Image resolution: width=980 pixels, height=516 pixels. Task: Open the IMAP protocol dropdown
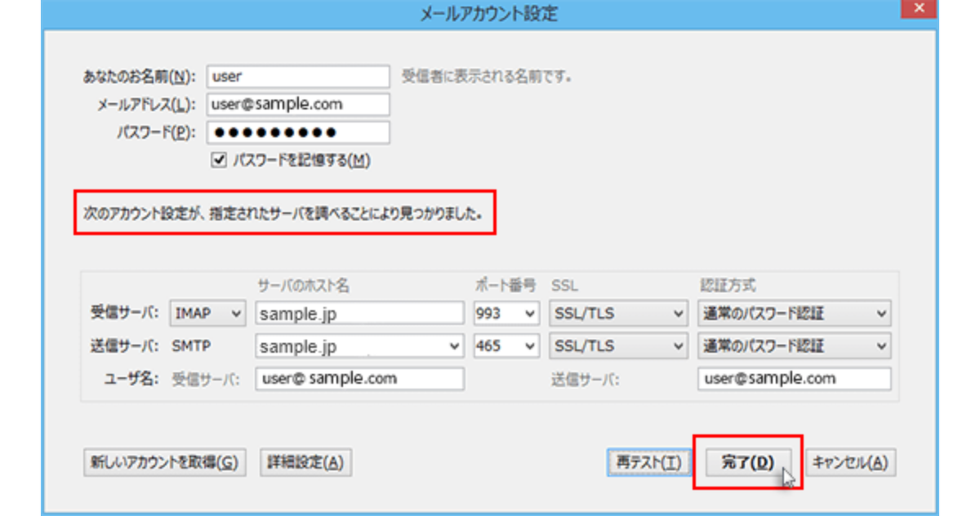tap(207, 314)
